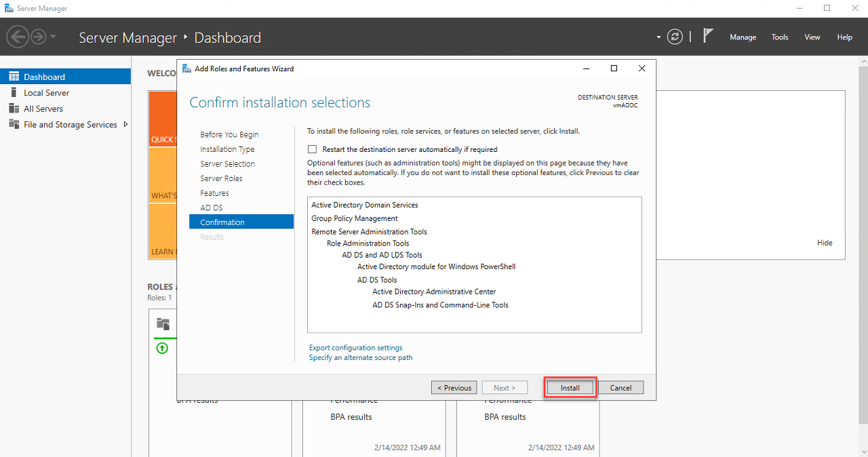Click AD DS and AD LDS Tools entry
The image size is (868, 457).
382,255
